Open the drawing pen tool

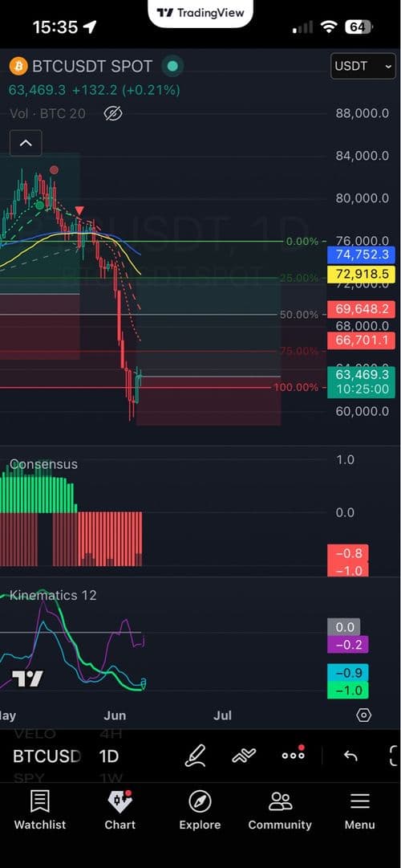[196, 756]
